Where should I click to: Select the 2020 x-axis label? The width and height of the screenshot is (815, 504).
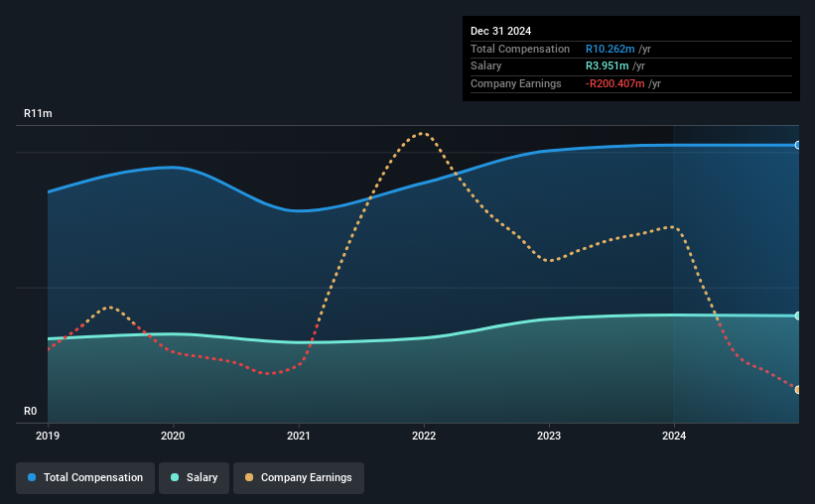[x=173, y=436]
